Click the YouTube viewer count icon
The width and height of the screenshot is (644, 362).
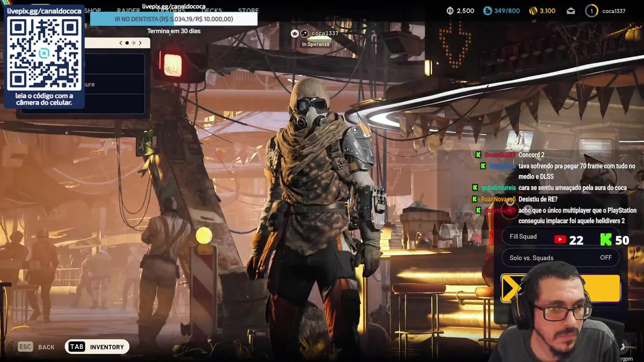(x=560, y=240)
